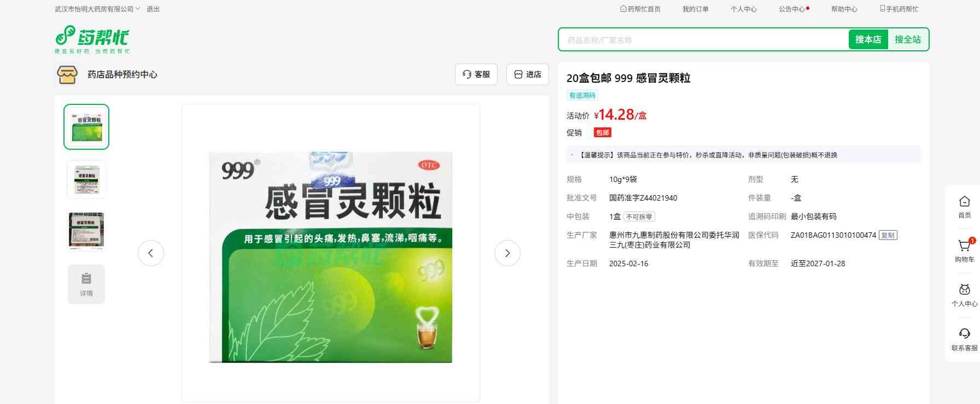The width and height of the screenshot is (980, 404).
Task: Open 帮助中心 in the top menu
Action: pyautogui.click(x=844, y=9)
